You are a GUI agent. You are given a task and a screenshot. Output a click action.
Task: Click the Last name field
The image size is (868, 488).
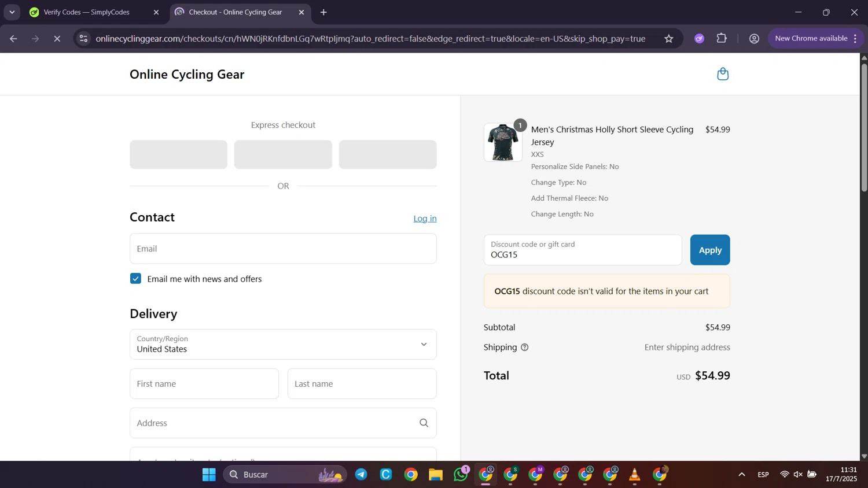coord(362,384)
